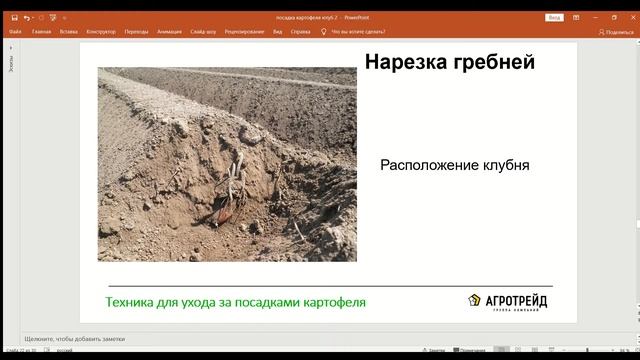Open the undo history dropdown arrow

[x=33, y=18]
